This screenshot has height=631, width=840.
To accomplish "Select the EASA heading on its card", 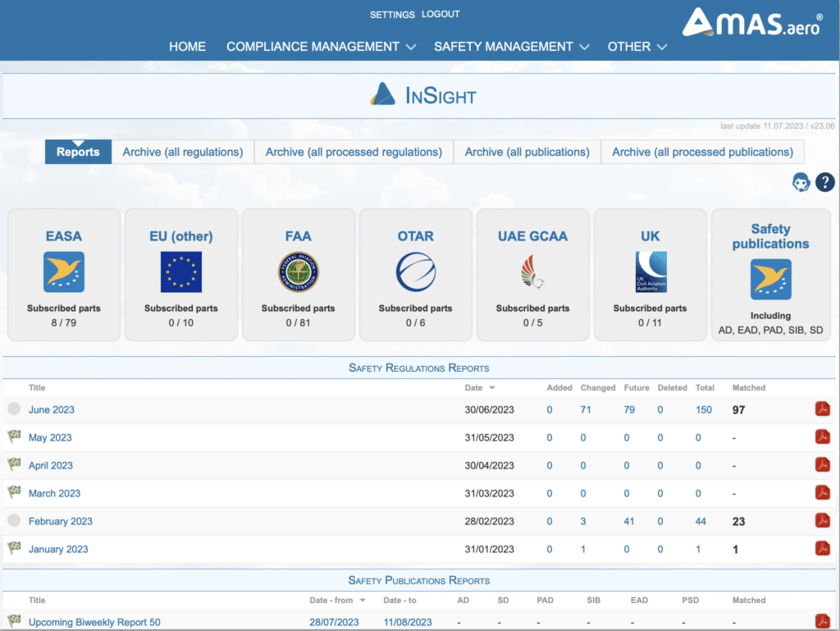I will tap(64, 236).
